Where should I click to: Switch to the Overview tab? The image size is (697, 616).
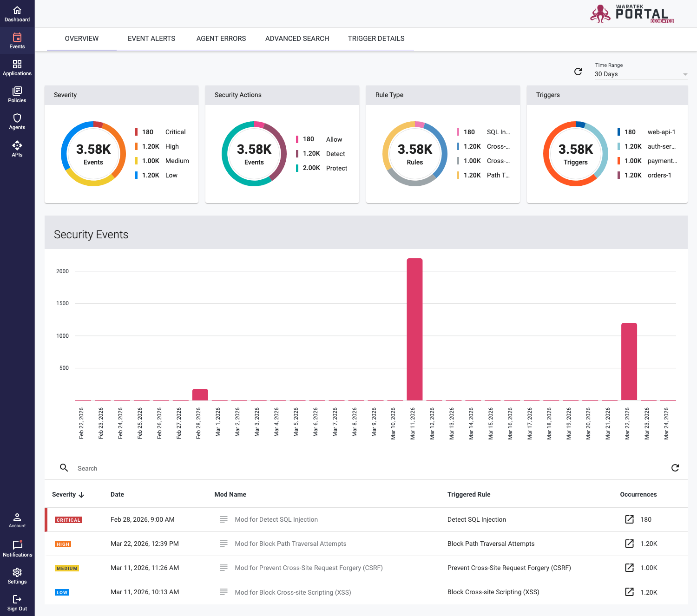(x=82, y=39)
